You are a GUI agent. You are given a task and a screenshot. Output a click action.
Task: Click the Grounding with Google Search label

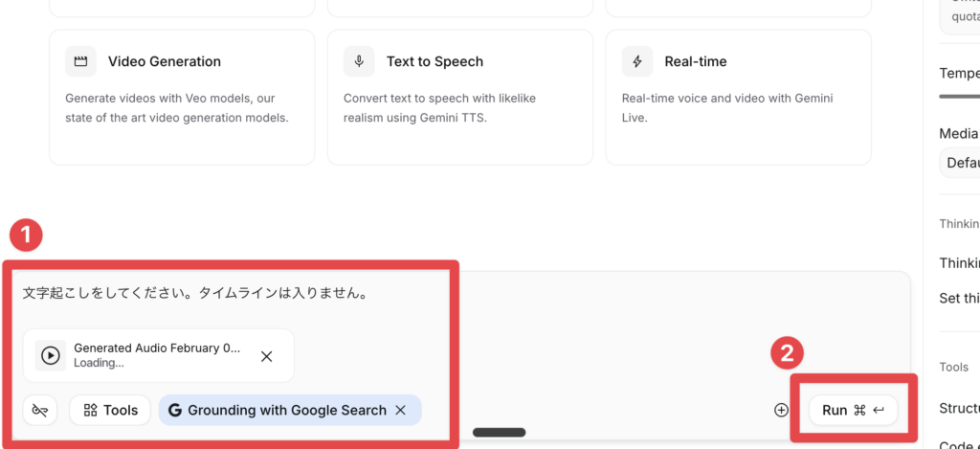(287, 410)
